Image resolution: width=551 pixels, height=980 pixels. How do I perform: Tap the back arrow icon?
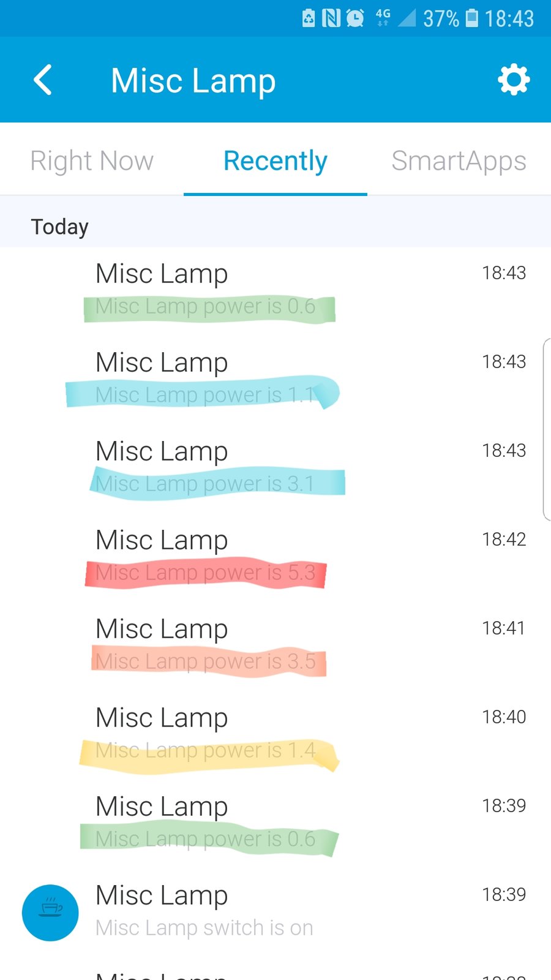point(43,80)
